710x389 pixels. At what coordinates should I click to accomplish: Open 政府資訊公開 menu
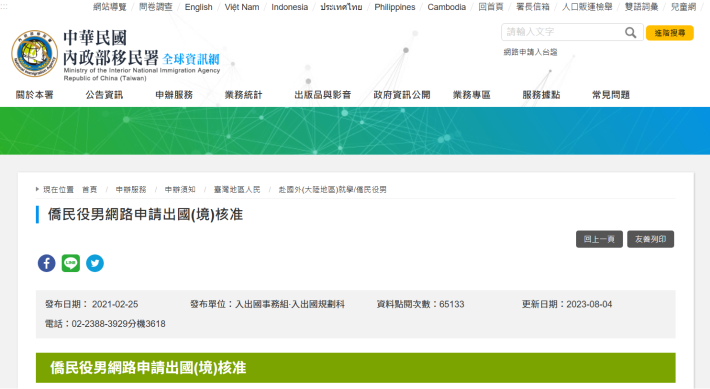(x=402, y=95)
